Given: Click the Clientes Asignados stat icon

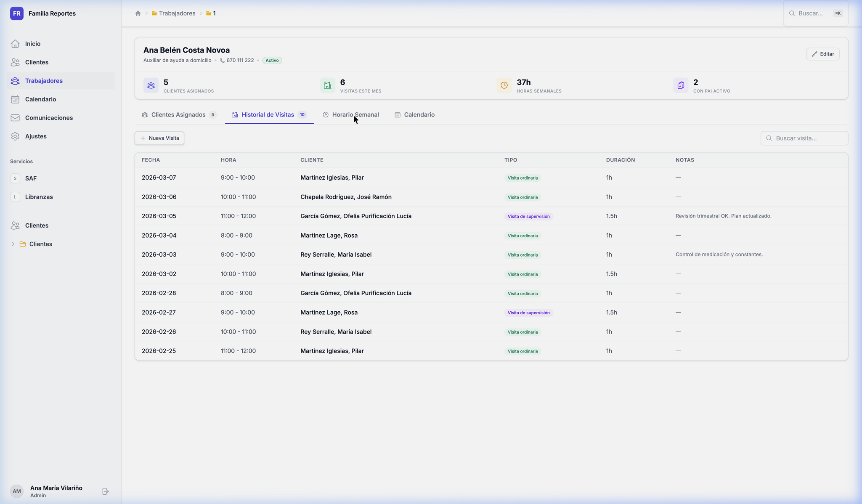Looking at the screenshot, I should pos(151,85).
